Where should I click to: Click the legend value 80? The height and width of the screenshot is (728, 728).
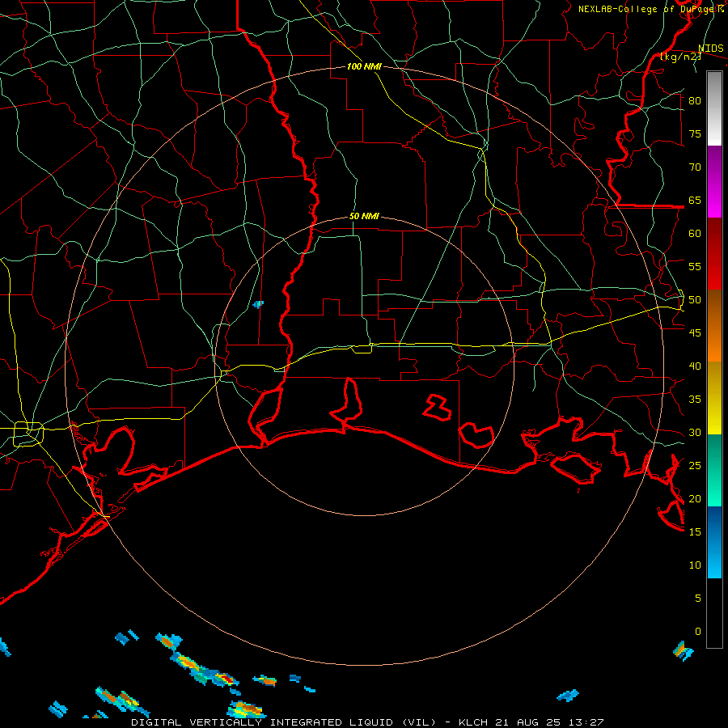[695, 101]
